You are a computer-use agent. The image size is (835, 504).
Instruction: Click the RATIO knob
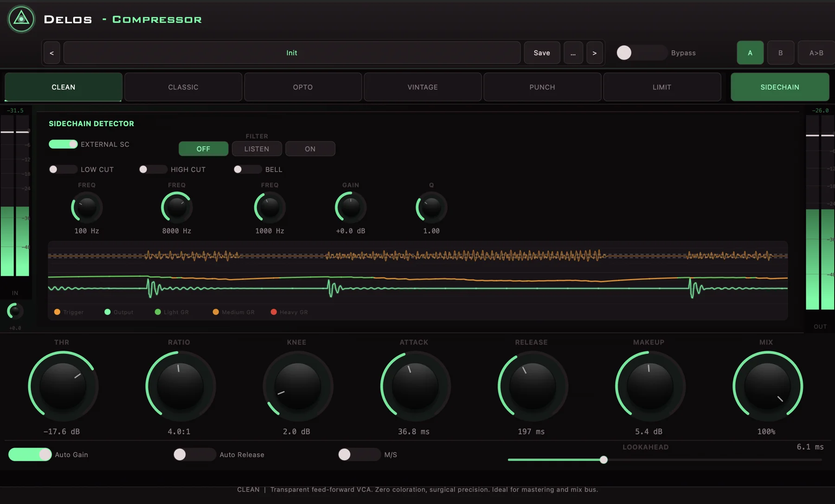[x=180, y=386]
